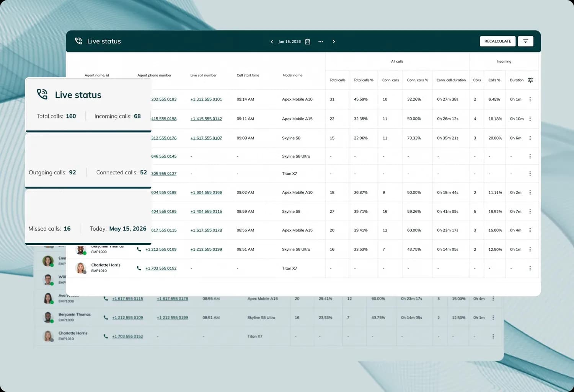
Task: Click the Incoming group header
Action: [x=504, y=62]
